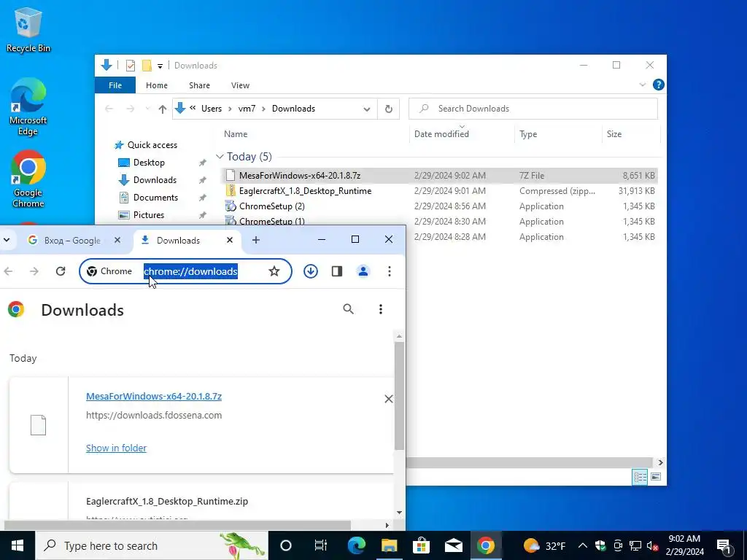Switch Explorer to details view icon
The height and width of the screenshot is (560, 747).
640,477
